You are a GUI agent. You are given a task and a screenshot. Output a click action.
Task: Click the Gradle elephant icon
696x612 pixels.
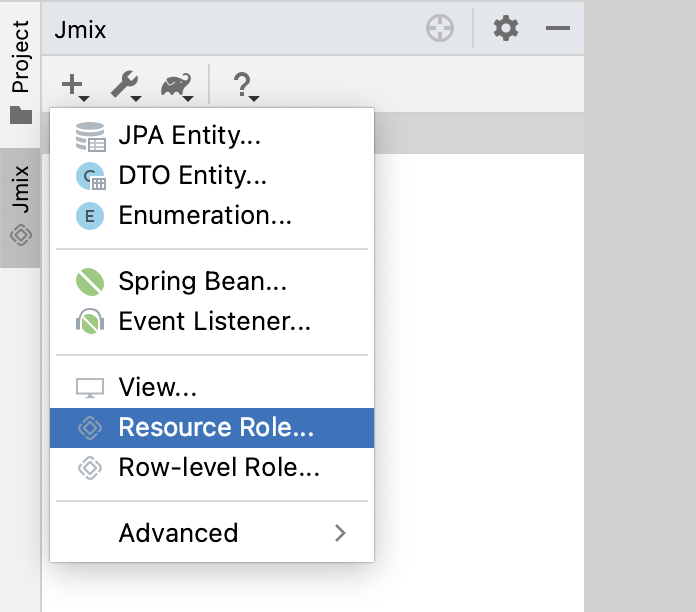coord(176,86)
